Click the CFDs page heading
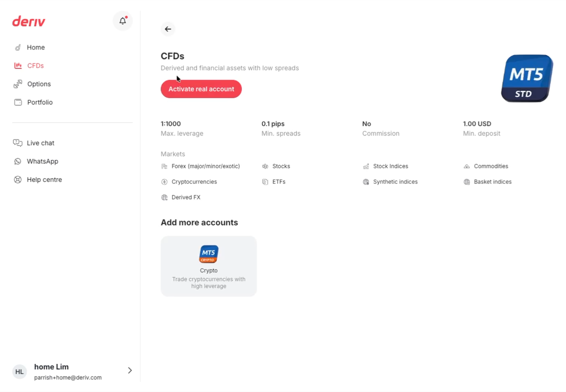This screenshot has height=392, width=566. (172, 56)
